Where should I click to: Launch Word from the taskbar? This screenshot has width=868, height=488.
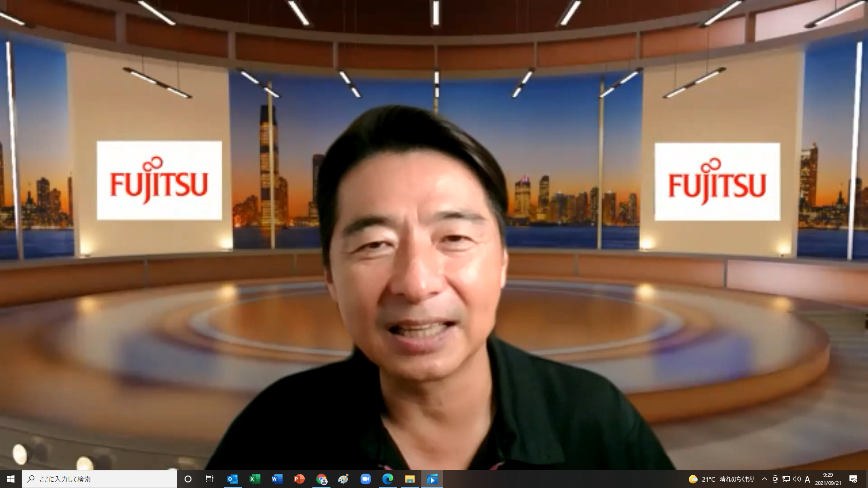277,479
